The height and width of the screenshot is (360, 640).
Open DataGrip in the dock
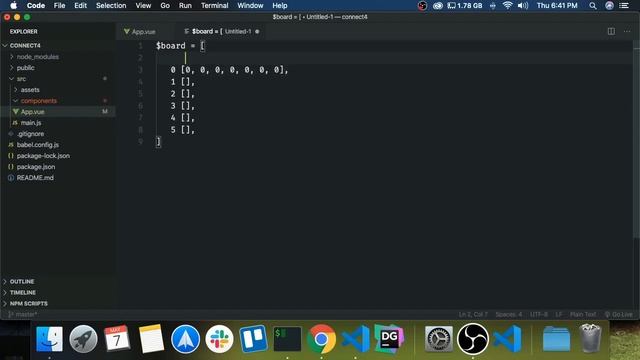point(389,339)
